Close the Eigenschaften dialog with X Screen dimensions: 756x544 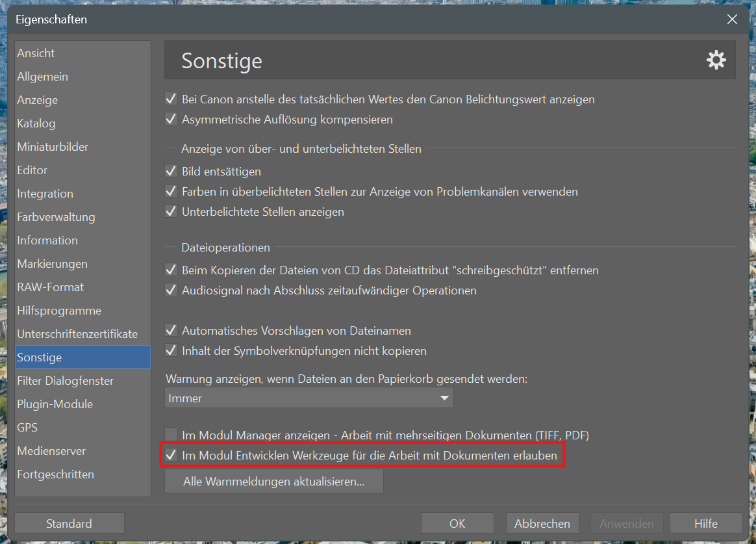pyautogui.click(x=732, y=19)
